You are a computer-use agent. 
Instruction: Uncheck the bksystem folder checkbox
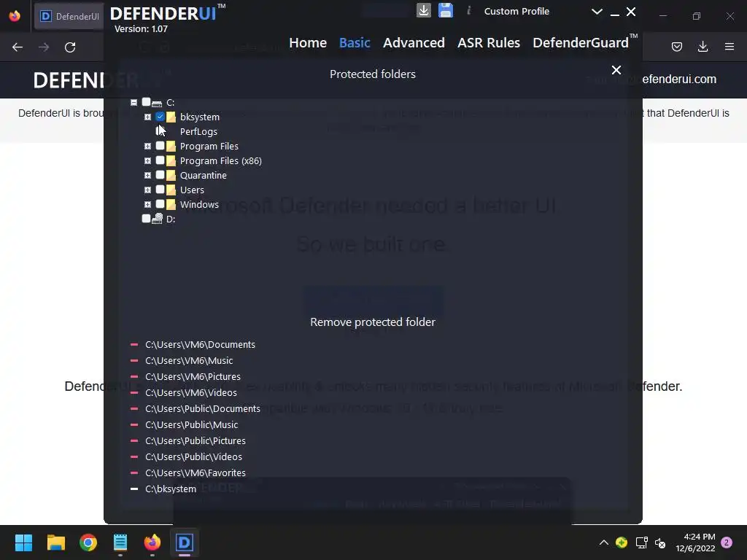(x=160, y=116)
